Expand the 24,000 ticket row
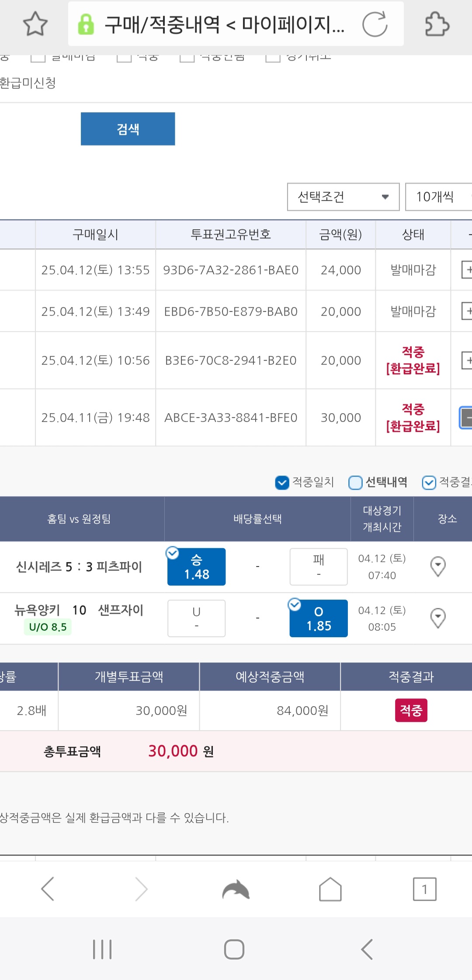Screen dimensions: 472x980 tap(466, 270)
